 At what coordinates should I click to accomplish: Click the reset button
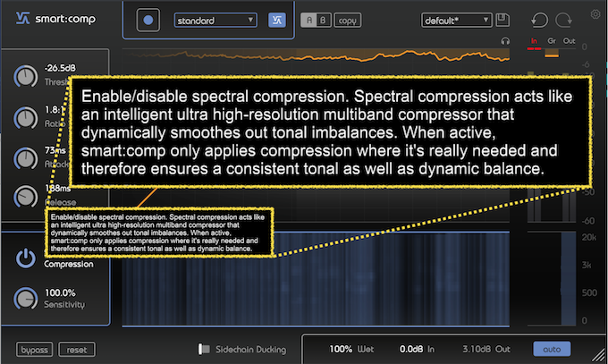click(x=77, y=350)
